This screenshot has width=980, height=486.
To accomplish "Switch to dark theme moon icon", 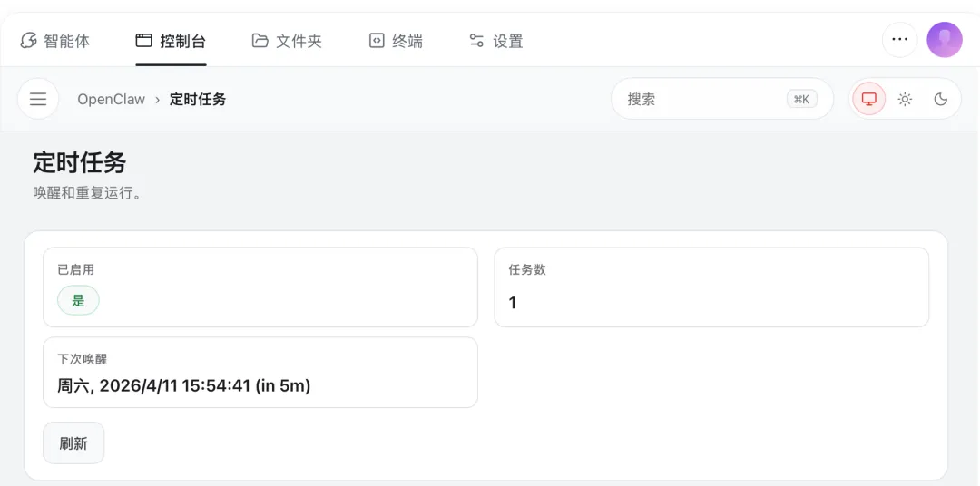I will coord(941,99).
